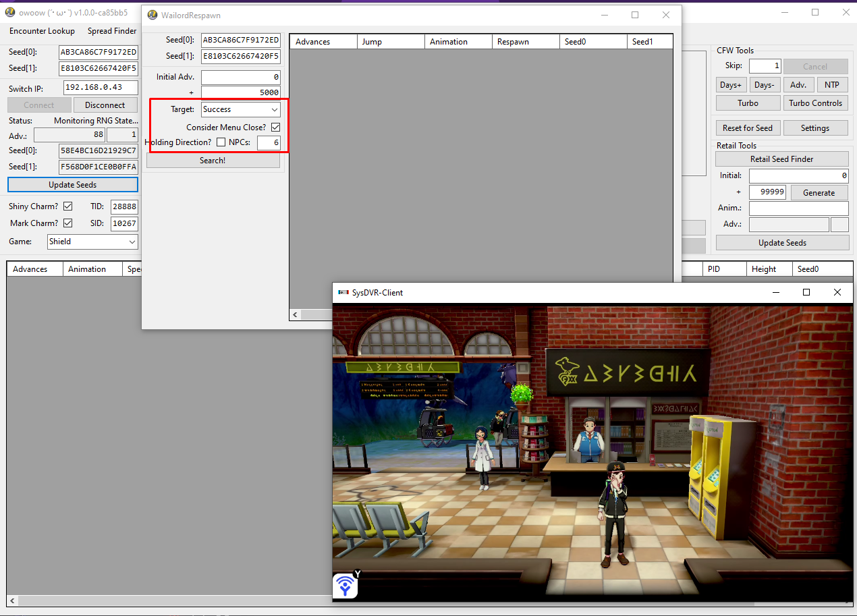Click left scroll arrow of owoow results table
Screen dimensions: 857x616
[12, 600]
